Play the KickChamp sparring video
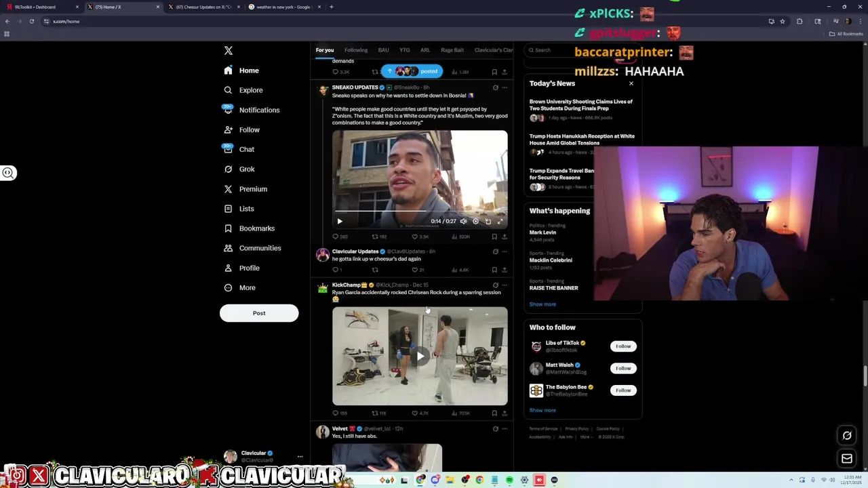The height and width of the screenshot is (488, 868). click(x=420, y=356)
